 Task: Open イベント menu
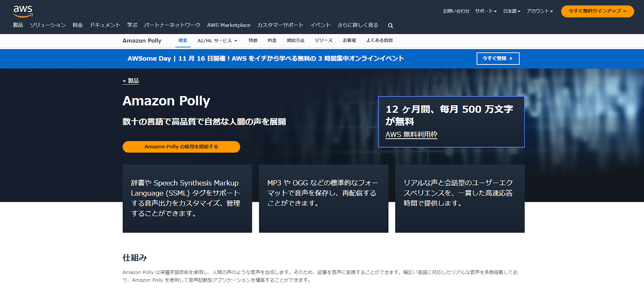320,25
